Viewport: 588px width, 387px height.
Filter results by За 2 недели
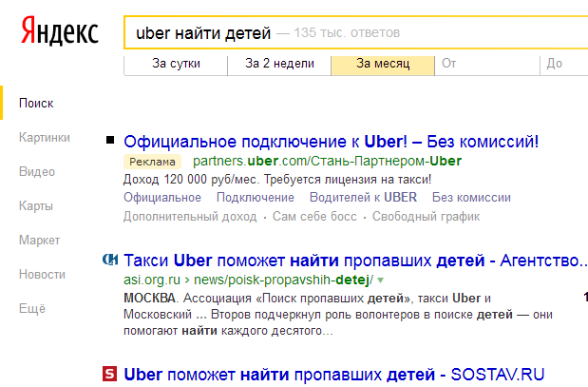279,65
